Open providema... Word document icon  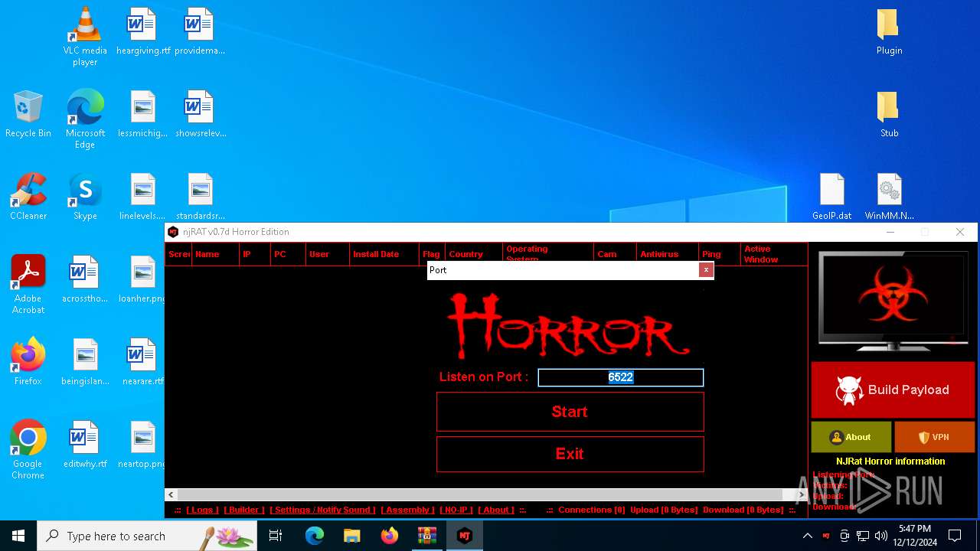[200, 31]
